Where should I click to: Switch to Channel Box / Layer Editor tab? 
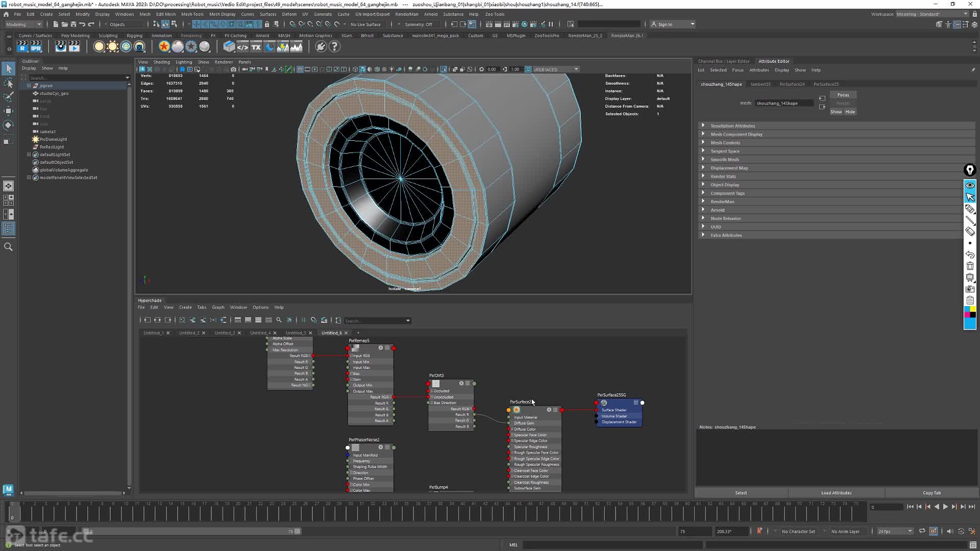724,61
